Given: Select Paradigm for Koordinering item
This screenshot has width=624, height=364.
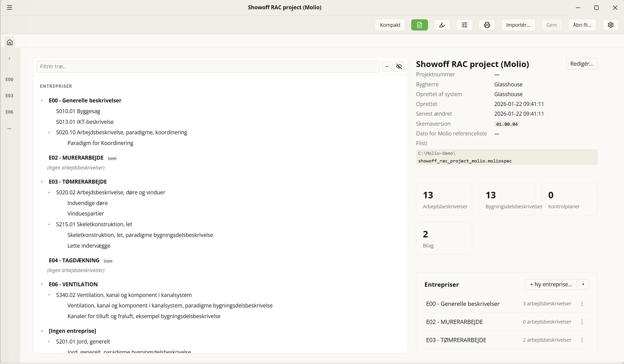Looking at the screenshot, I should 100,143.
